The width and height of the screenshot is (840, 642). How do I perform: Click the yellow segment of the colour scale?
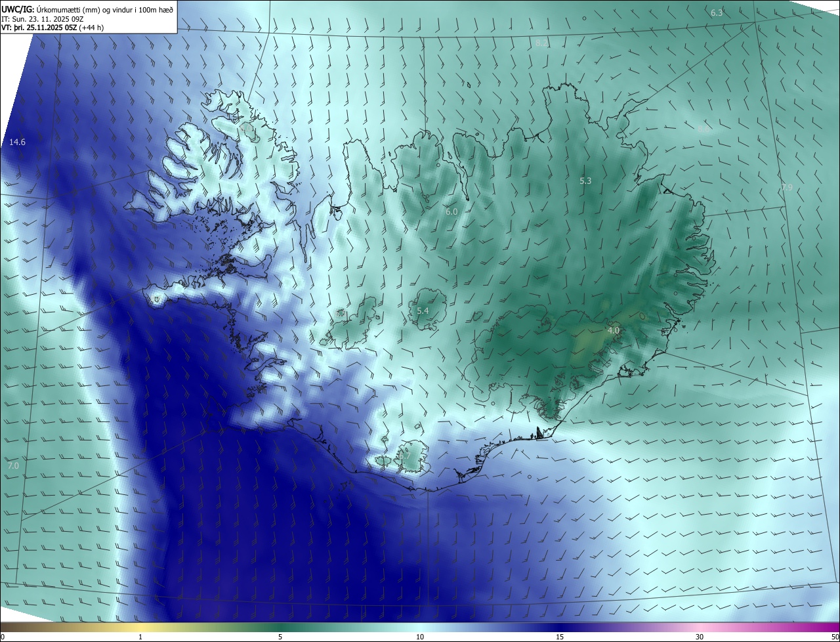point(140,627)
